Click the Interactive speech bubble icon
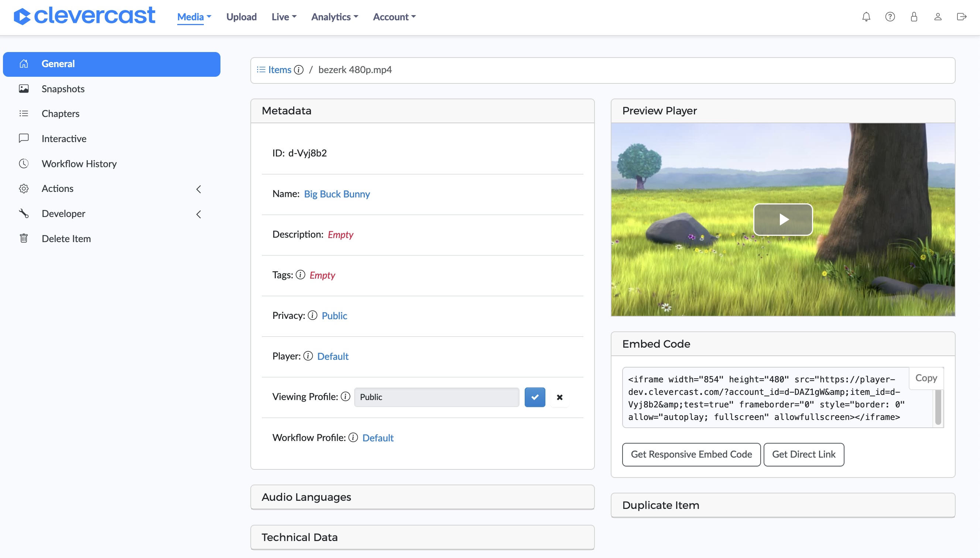The width and height of the screenshot is (980, 558). tap(24, 138)
